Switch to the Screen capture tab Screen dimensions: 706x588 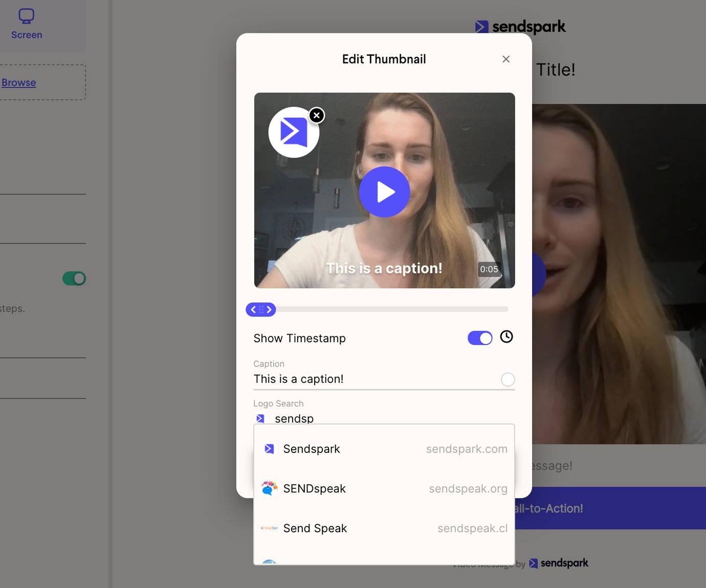coord(26,23)
